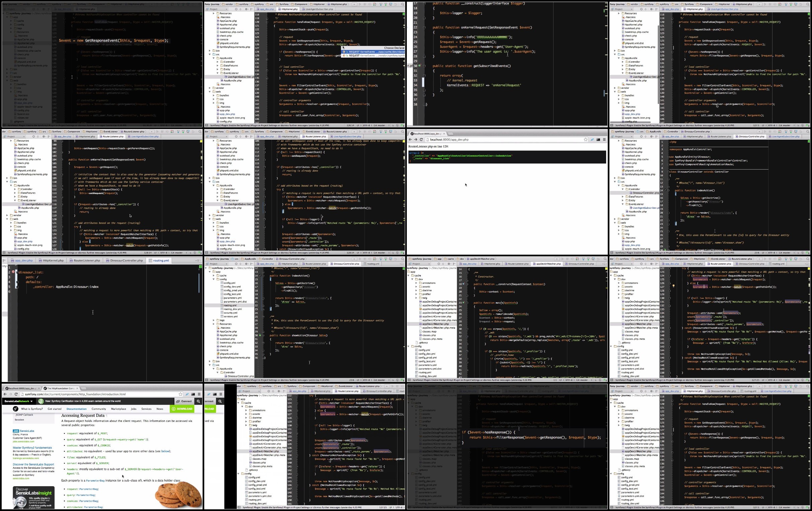Screen dimensions: 812x511
Task: Choose REQUEST declaration under app/cache/dev/classes
Action: tap(373, 52)
